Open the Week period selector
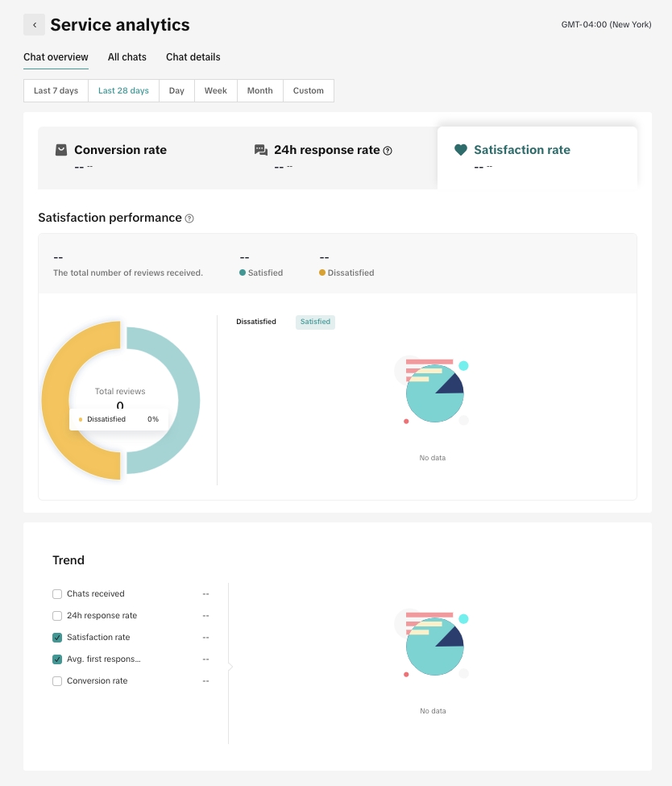 click(x=215, y=91)
